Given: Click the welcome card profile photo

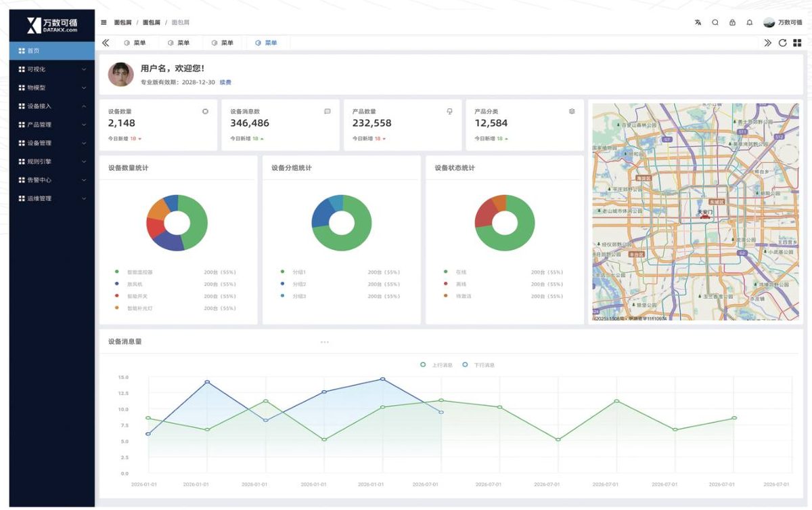Looking at the screenshot, I should coord(120,75).
